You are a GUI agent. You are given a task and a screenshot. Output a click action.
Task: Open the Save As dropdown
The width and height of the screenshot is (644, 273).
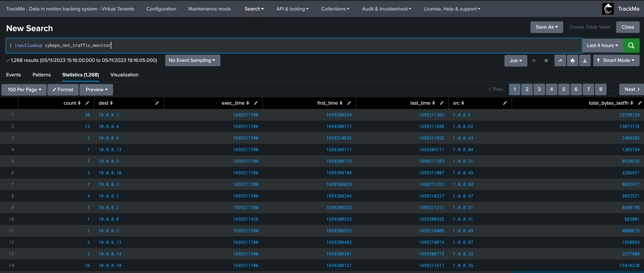point(547,27)
